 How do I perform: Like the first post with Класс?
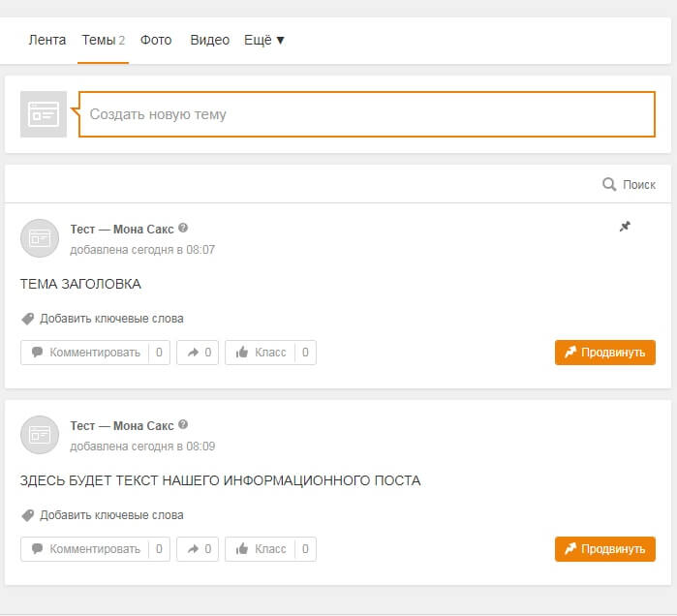coord(260,353)
